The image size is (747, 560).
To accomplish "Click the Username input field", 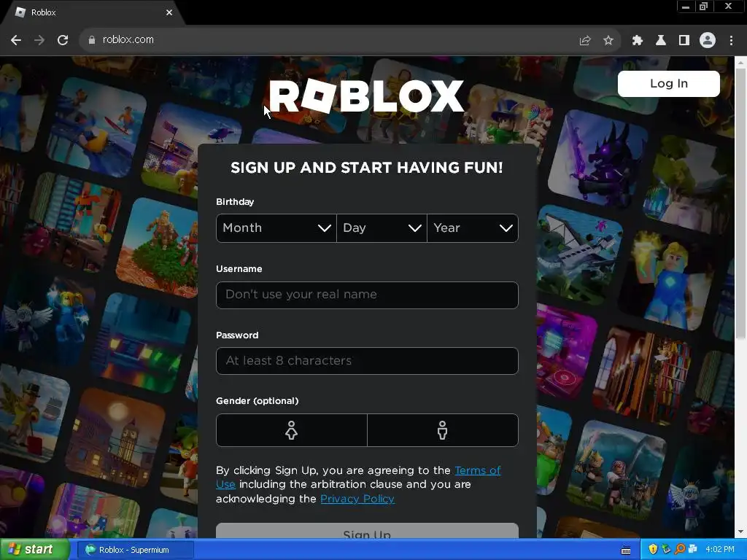I will tap(367, 295).
